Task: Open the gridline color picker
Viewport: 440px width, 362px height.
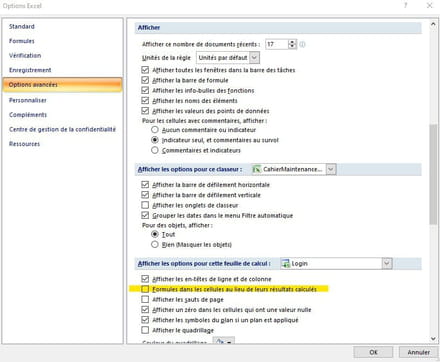Action: coord(224,340)
